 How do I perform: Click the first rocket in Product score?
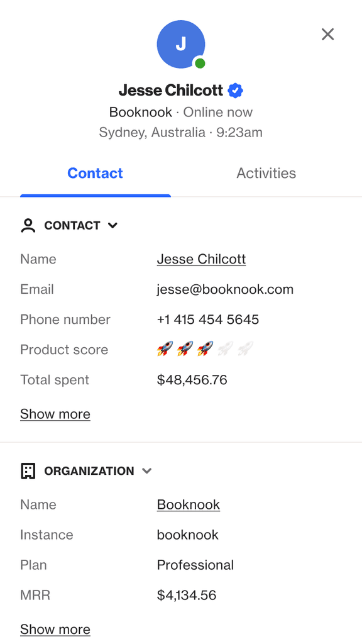click(165, 349)
